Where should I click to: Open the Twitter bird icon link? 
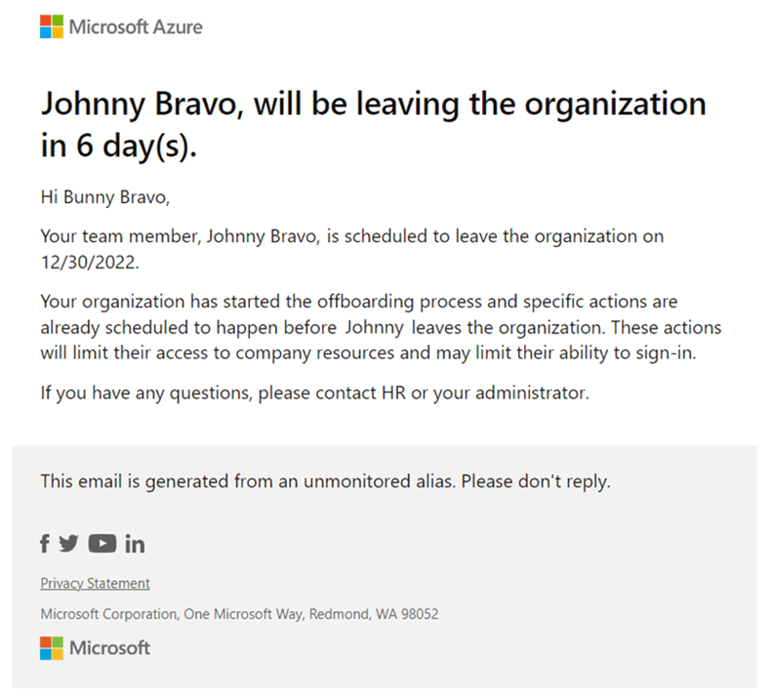pyautogui.click(x=67, y=545)
